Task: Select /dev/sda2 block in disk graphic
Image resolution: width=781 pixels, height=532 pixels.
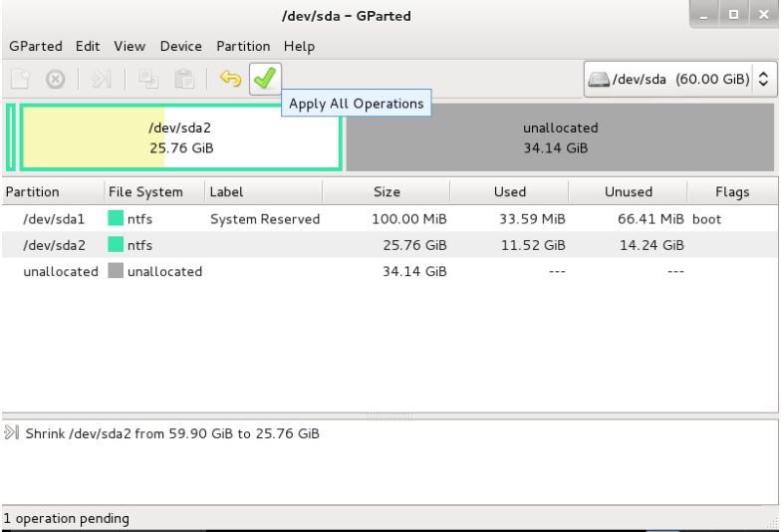Action: (181, 137)
